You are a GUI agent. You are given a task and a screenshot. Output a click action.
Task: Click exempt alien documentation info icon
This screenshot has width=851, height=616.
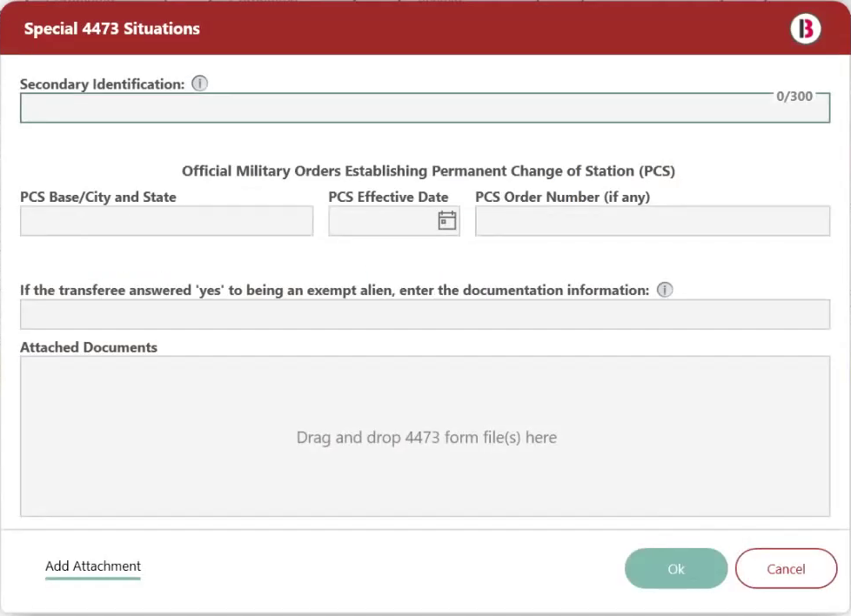[x=665, y=290]
